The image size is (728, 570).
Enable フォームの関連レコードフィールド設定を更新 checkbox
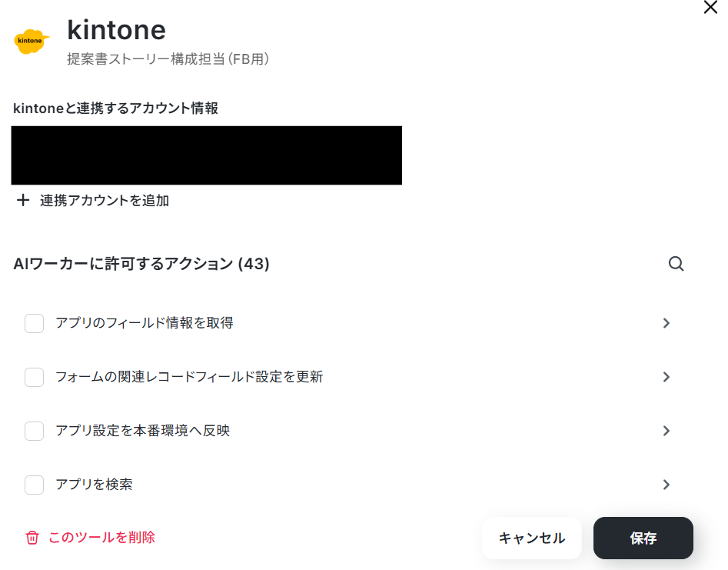(35, 377)
